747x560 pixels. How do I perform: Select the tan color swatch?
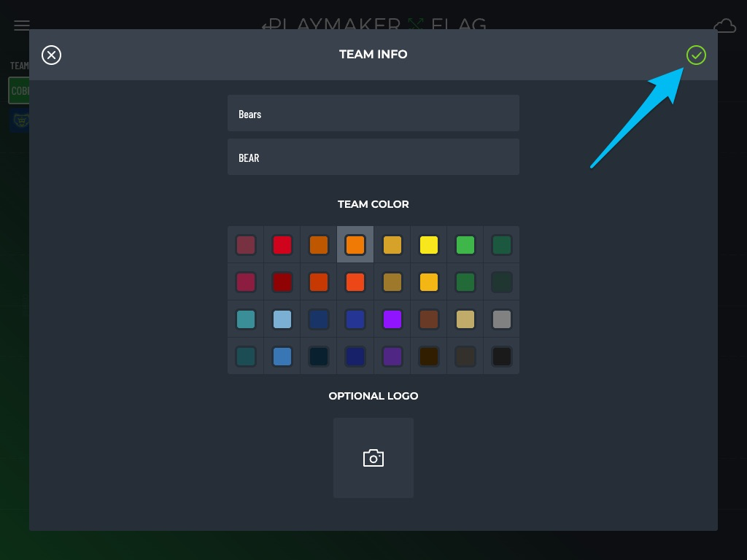point(465,319)
